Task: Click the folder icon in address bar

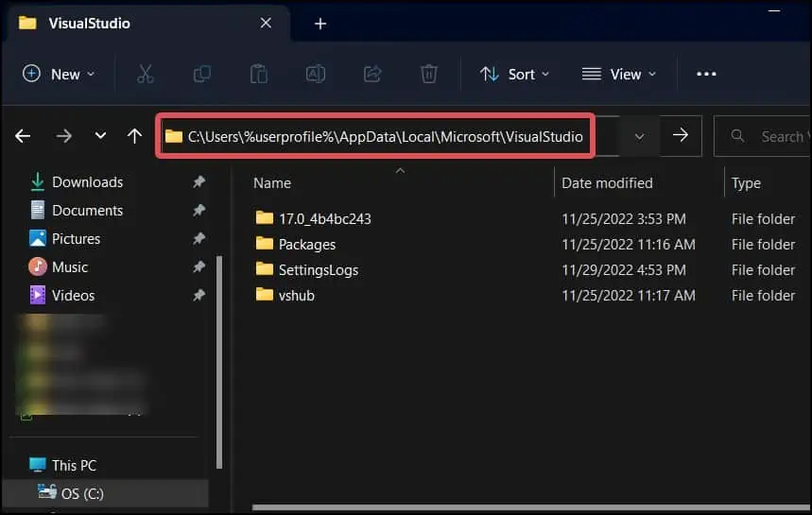Action: click(x=174, y=137)
